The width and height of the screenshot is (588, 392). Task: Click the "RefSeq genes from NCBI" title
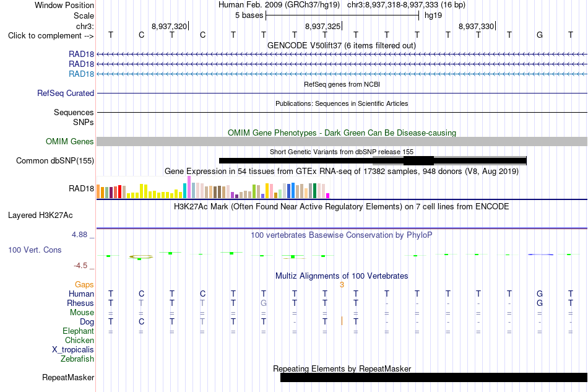click(342, 84)
